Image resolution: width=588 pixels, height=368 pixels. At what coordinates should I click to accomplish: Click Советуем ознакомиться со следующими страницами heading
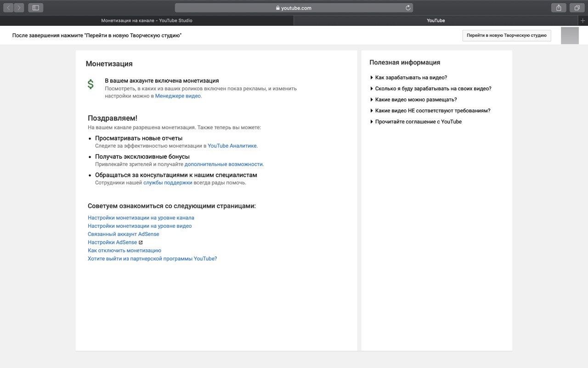point(172,206)
